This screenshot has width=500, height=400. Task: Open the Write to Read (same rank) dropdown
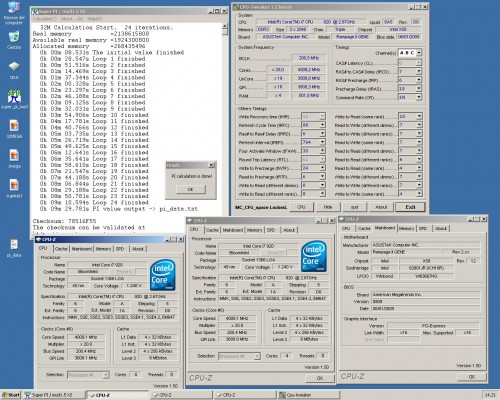coord(419,116)
